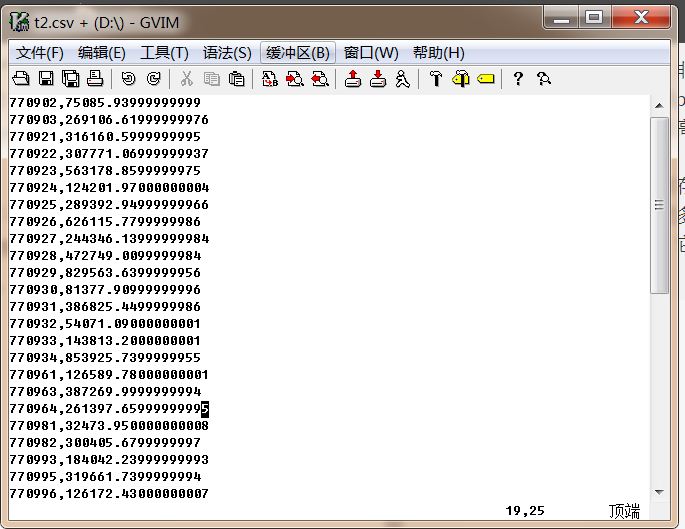Click line starting with 770928
685x529 pixels.
(x=105, y=256)
